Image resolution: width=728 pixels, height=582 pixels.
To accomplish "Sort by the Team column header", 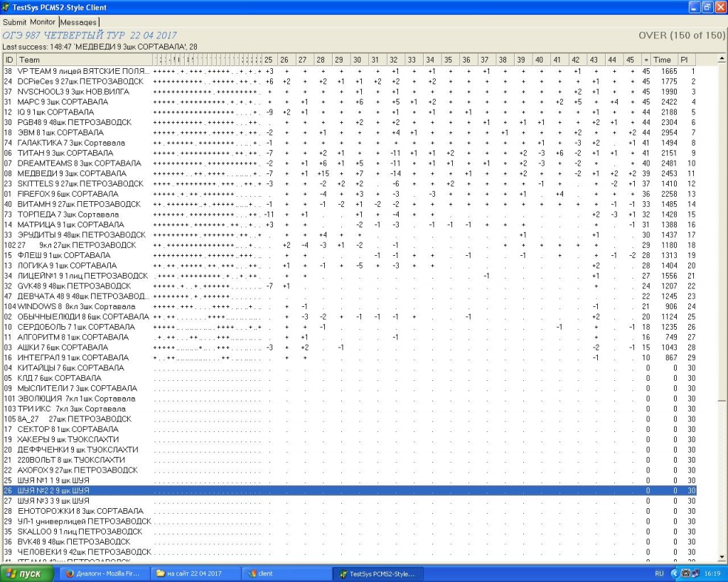I will coord(85,60).
